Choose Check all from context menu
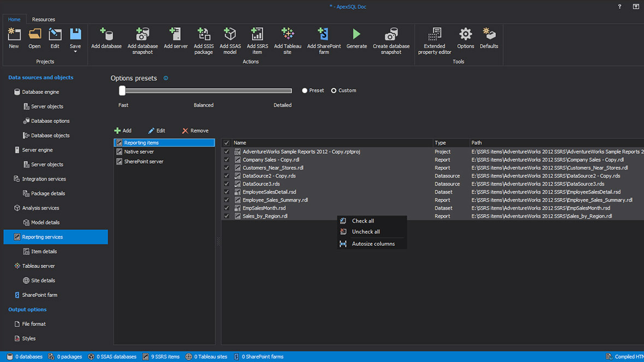This screenshot has width=644, height=362. 371,221
